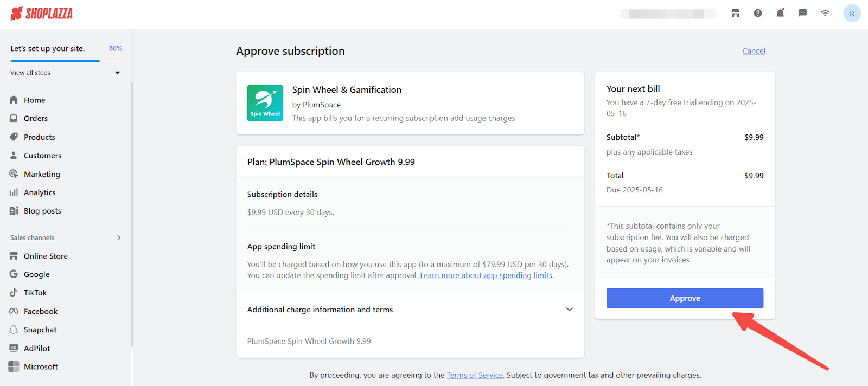Open the Terms of Service link
The width and height of the screenshot is (868, 386).
click(475, 375)
